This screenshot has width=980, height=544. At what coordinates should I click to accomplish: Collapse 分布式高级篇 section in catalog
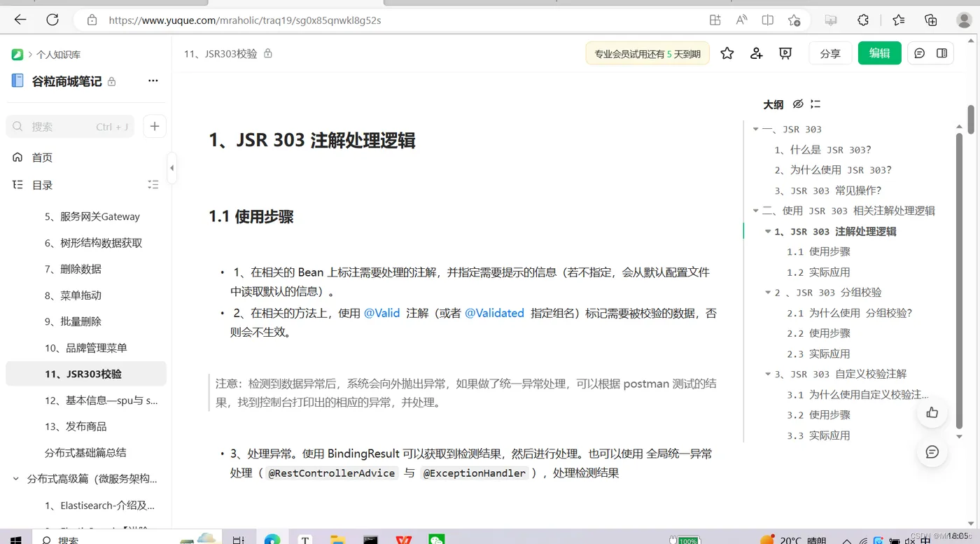(15, 479)
